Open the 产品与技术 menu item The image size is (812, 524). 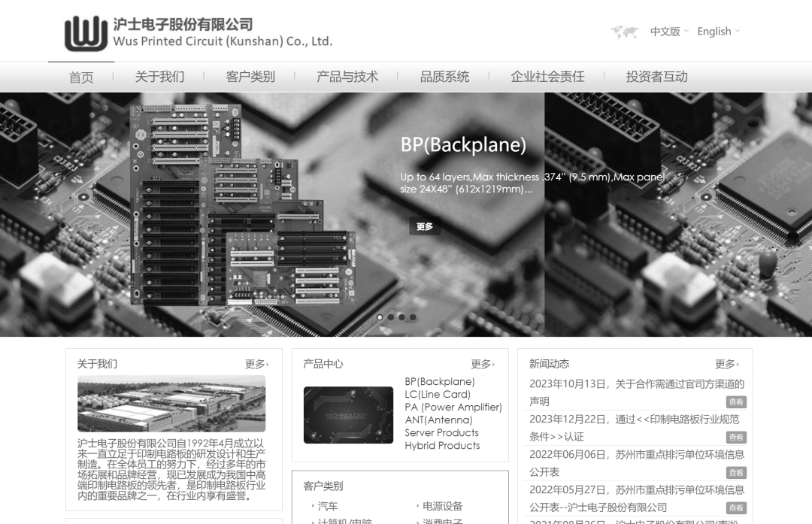coord(347,77)
